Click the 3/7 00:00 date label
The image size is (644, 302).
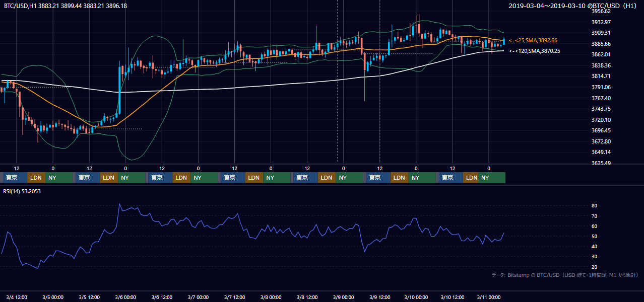click(198, 297)
